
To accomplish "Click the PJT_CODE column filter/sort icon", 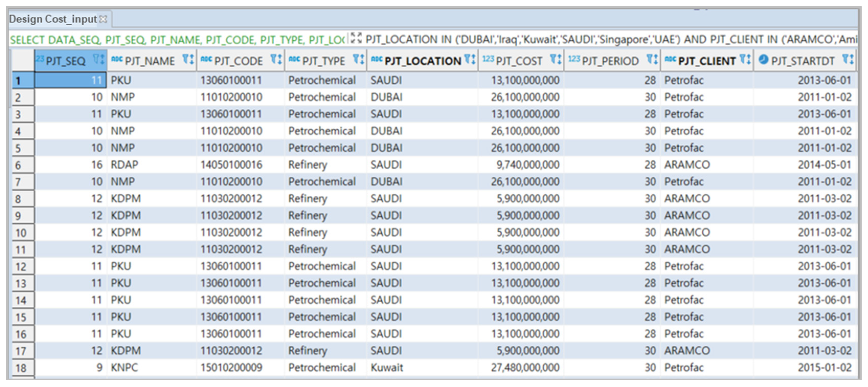I will [x=276, y=60].
